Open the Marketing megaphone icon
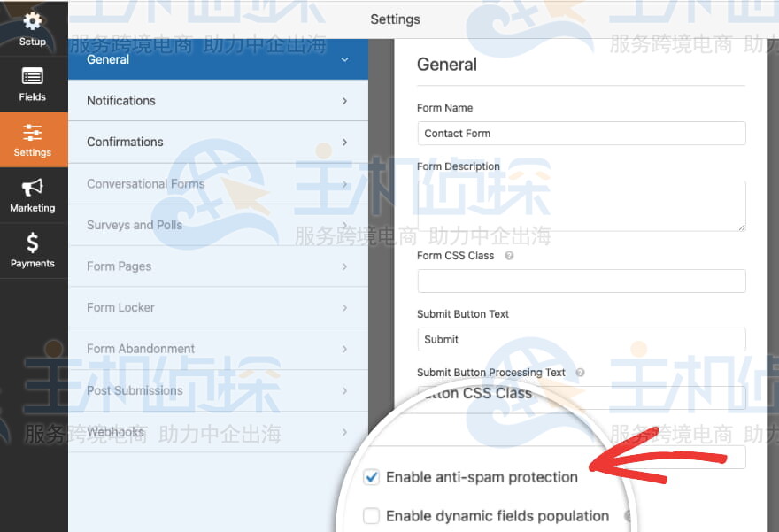Screen dimensions: 779x532 pos(32,188)
